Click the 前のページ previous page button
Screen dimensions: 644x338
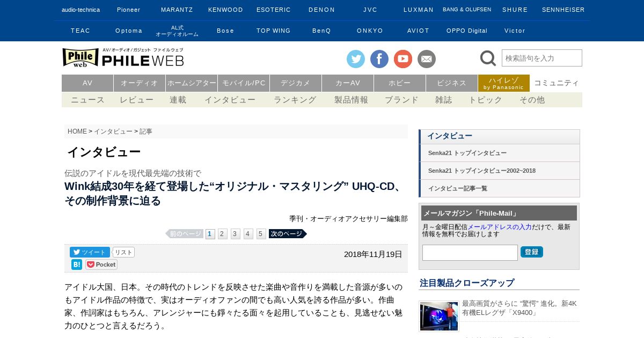coord(184,234)
